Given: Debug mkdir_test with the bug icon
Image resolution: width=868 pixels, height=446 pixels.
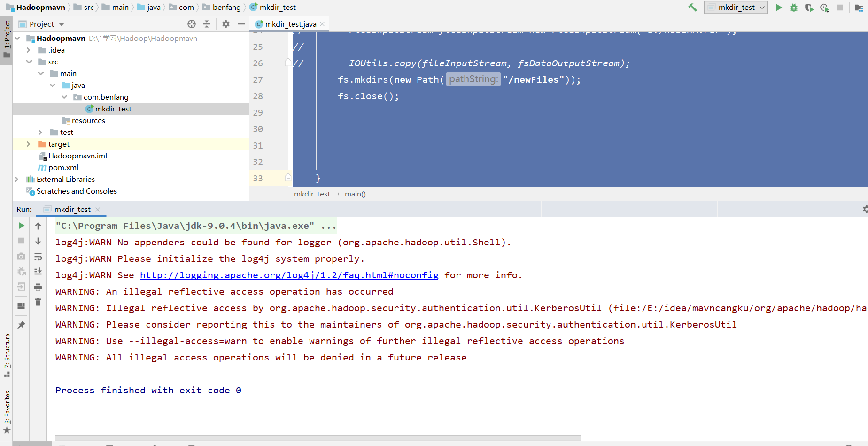Looking at the screenshot, I should coord(794,8).
